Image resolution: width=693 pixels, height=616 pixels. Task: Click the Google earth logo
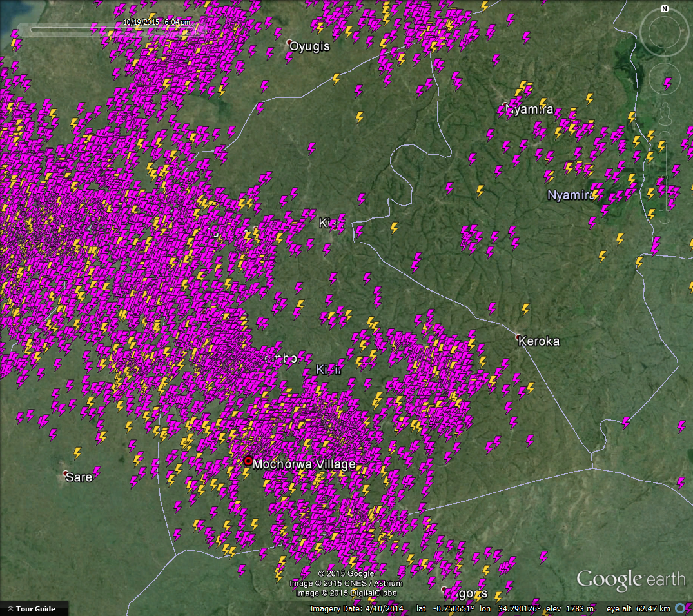tap(631, 580)
